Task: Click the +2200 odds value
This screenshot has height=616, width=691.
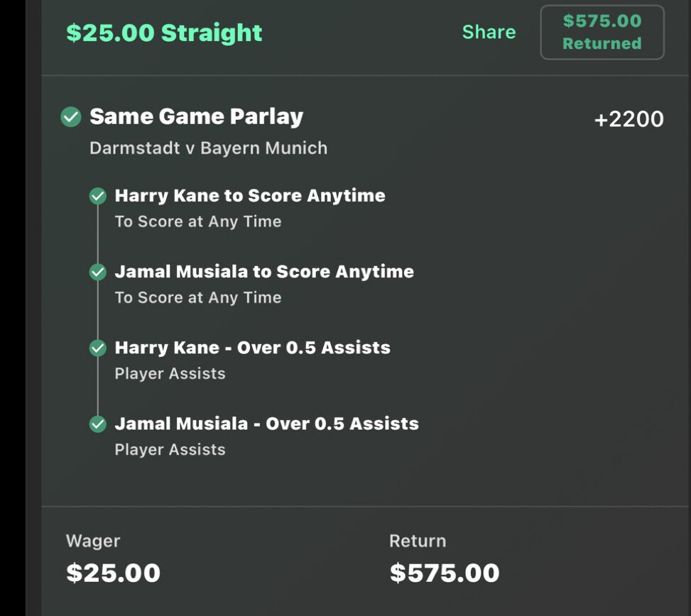Action: [x=629, y=119]
